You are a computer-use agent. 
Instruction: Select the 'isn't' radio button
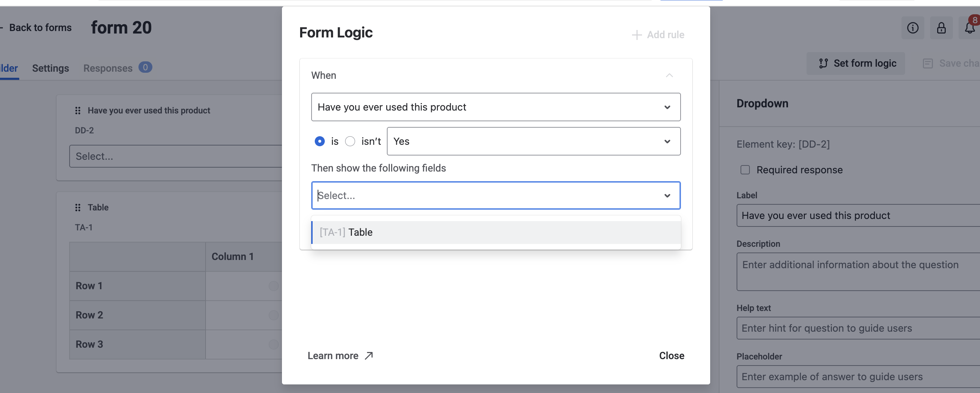click(x=350, y=141)
